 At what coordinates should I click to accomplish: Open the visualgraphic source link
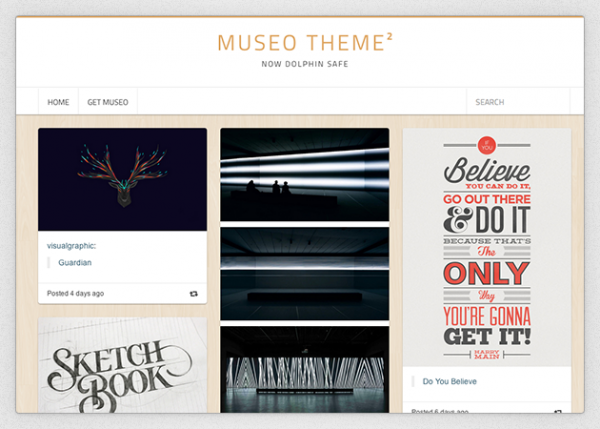tap(72, 246)
